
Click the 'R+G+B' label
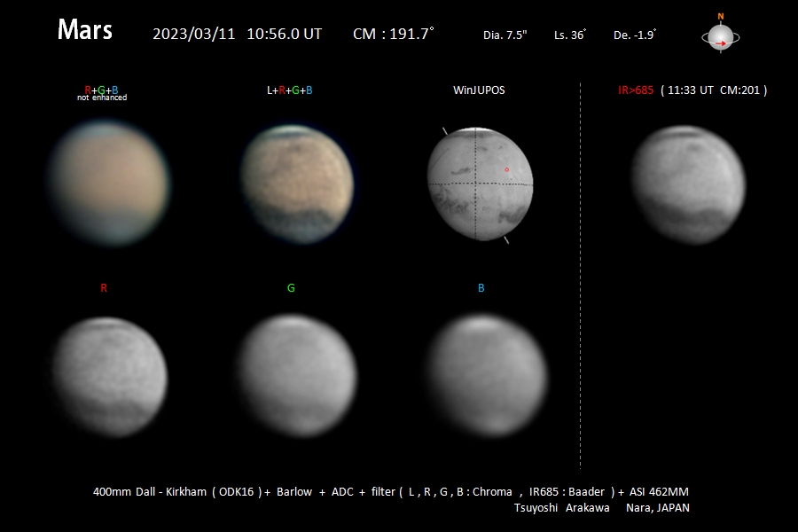[101, 90]
